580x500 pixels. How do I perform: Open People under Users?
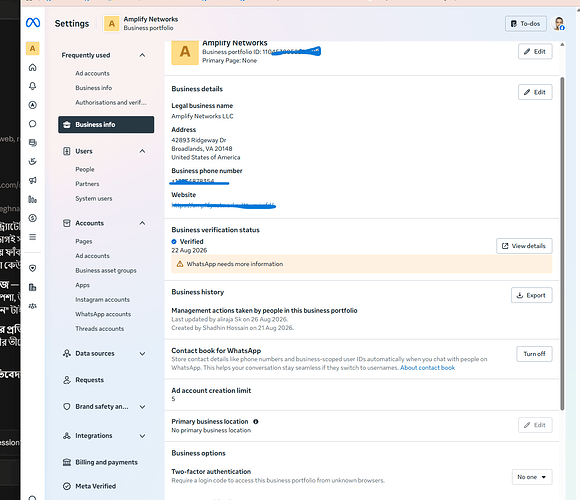[x=85, y=169]
